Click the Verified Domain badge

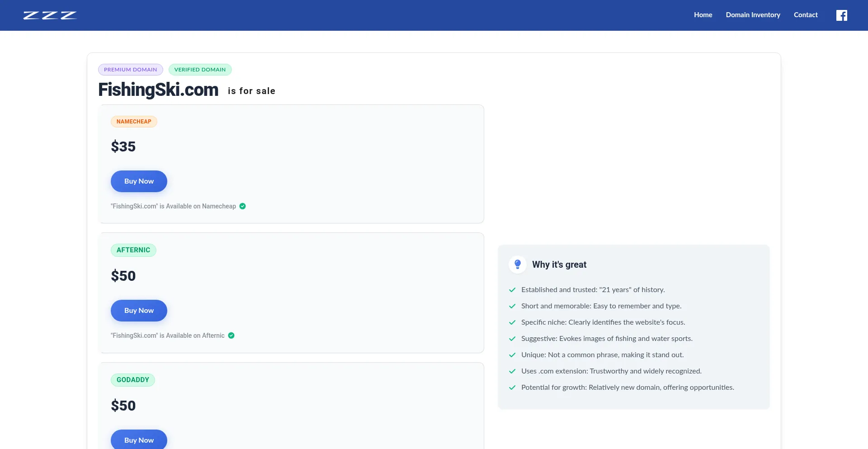coord(200,70)
